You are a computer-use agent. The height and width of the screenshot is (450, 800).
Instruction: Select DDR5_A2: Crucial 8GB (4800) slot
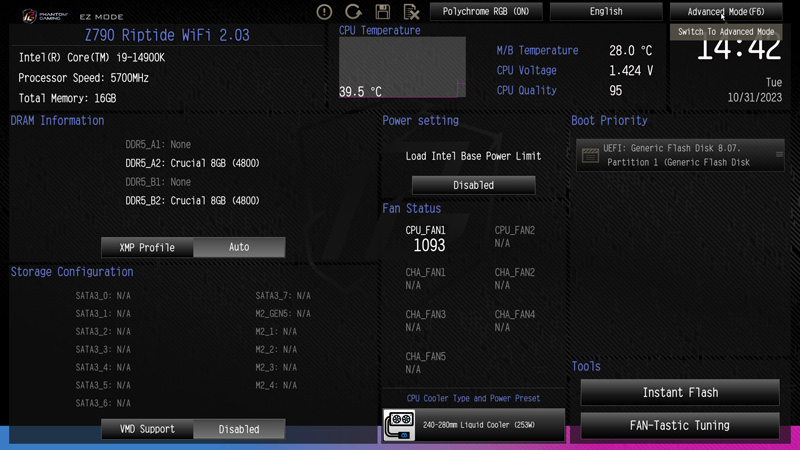(192, 163)
